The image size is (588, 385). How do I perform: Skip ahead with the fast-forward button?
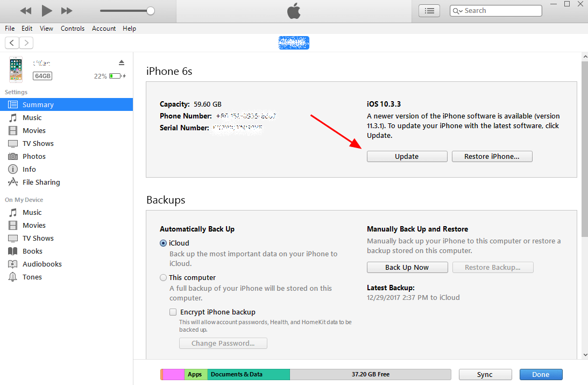(x=67, y=11)
